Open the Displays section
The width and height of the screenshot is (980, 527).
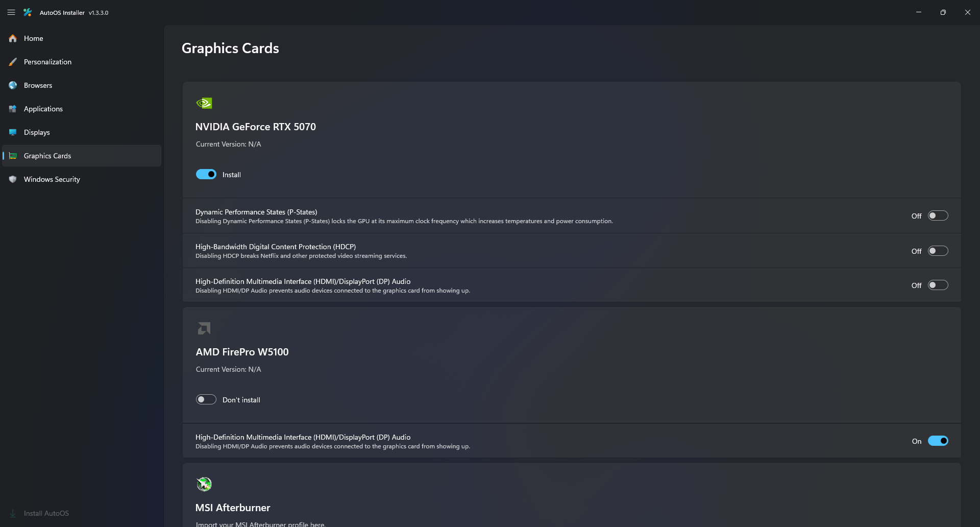[x=82, y=132]
